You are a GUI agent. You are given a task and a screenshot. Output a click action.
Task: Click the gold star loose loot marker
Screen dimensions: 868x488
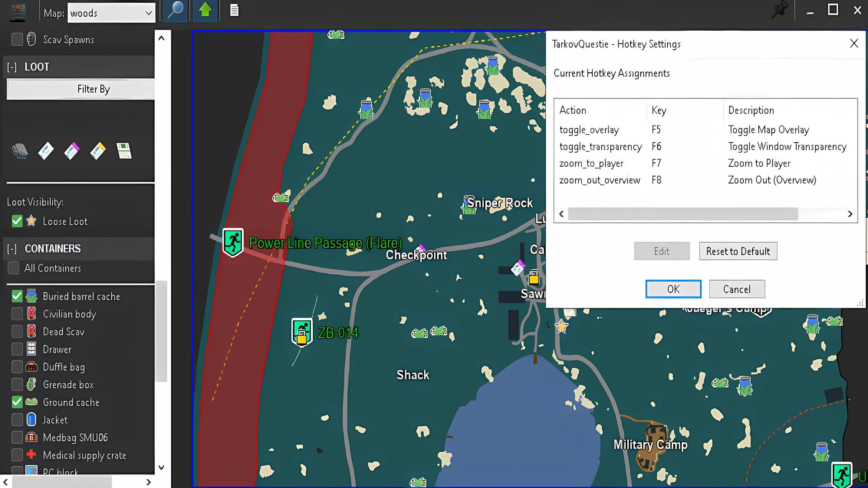[x=561, y=326]
